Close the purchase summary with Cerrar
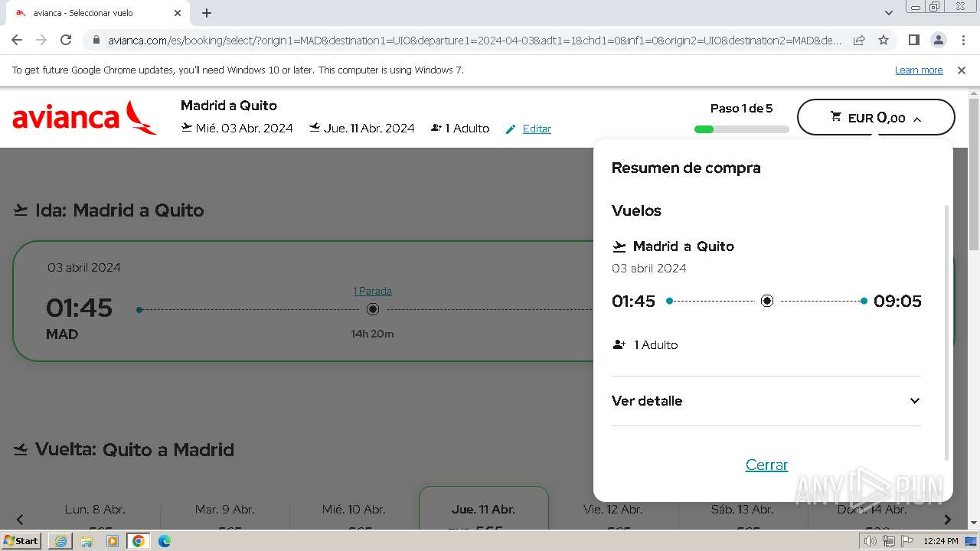980x551 pixels. [766, 465]
